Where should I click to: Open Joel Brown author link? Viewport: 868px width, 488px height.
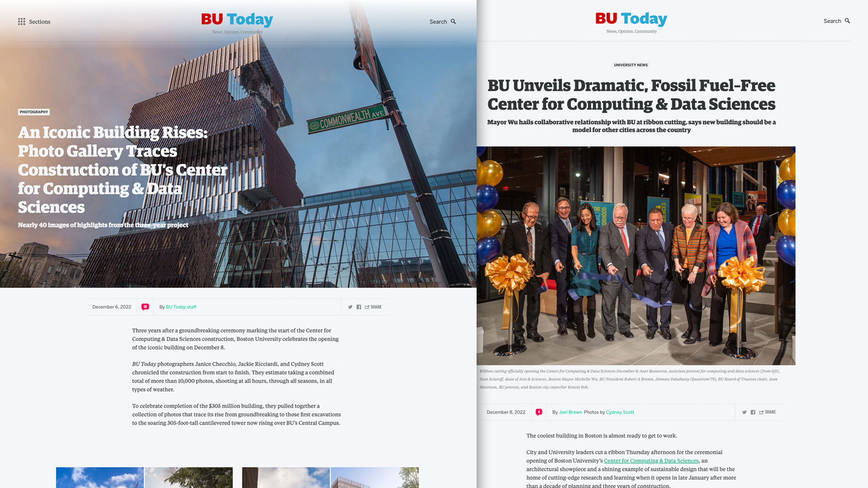570,412
